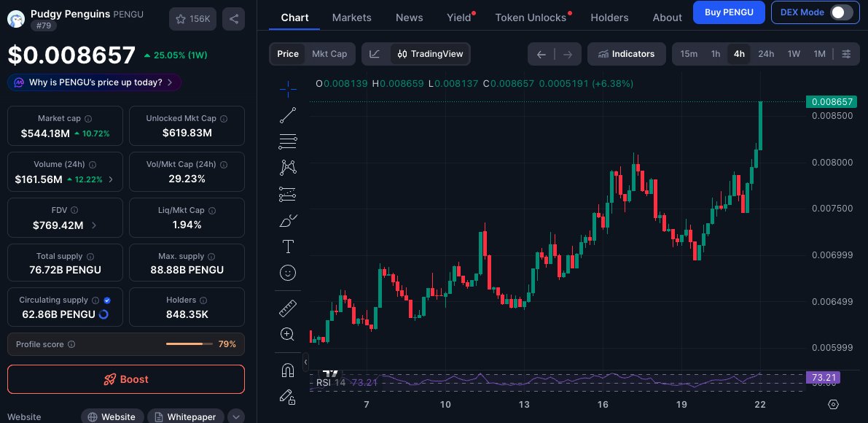Click the Pudgy Penguins logo avatar
The height and width of the screenshot is (423, 868).
(16, 19)
